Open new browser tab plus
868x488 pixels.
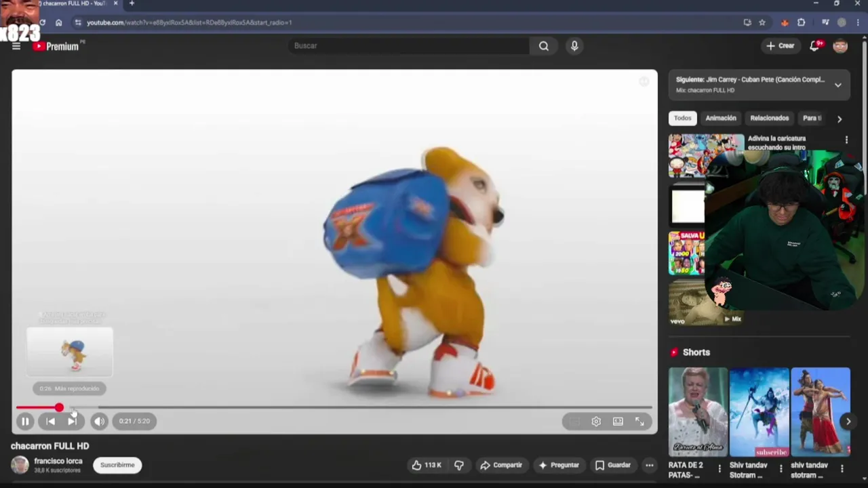tap(132, 3)
